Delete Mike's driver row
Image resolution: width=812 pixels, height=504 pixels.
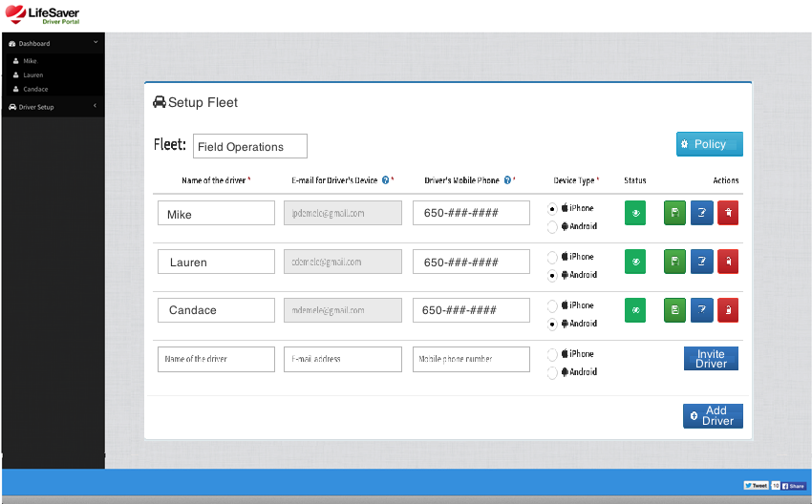click(728, 213)
